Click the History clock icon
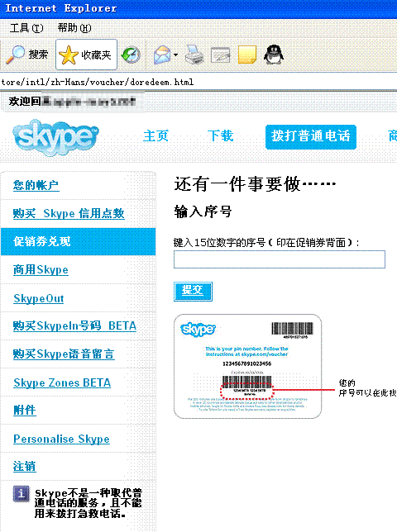This screenshot has height=532, width=397. coord(131,55)
